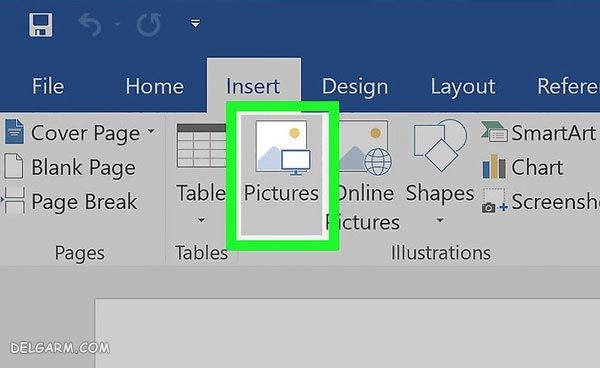Image resolution: width=600 pixels, height=368 pixels.
Task: Open the Undo history dropdown arrow
Action: (117, 24)
